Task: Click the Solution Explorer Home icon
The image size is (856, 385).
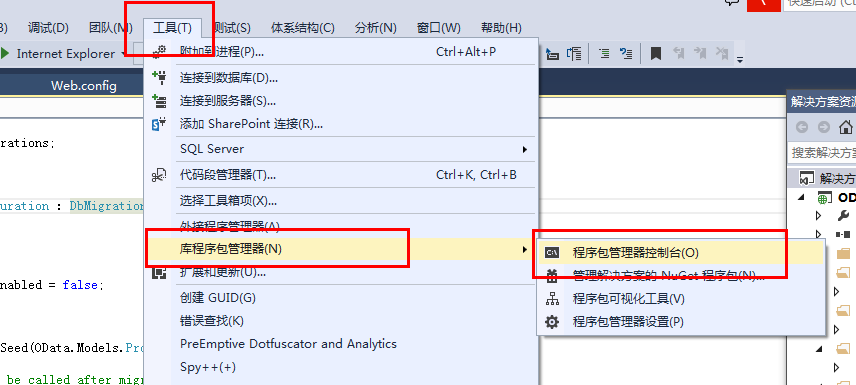Action: pos(846,128)
